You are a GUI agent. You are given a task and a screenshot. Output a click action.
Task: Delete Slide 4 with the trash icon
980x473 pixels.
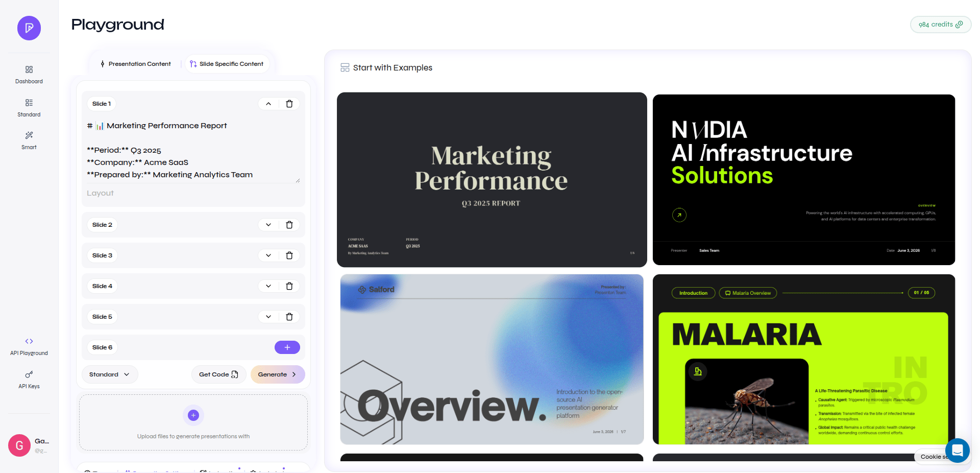289,286
